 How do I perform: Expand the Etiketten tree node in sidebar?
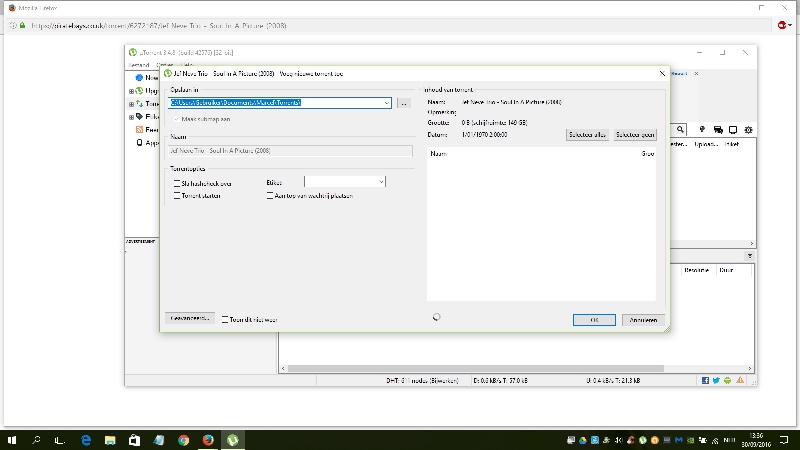[x=131, y=117]
